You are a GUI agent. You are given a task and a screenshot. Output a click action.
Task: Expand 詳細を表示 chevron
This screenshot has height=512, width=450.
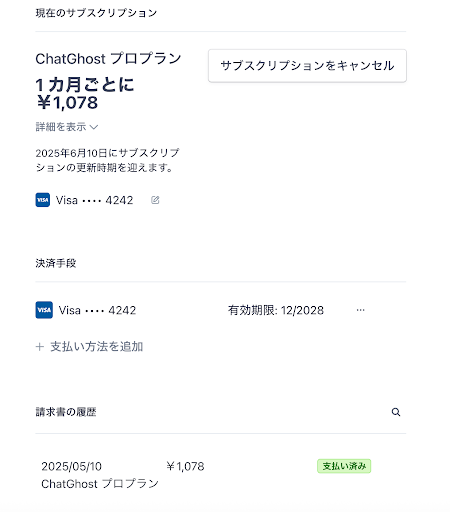(x=94, y=127)
